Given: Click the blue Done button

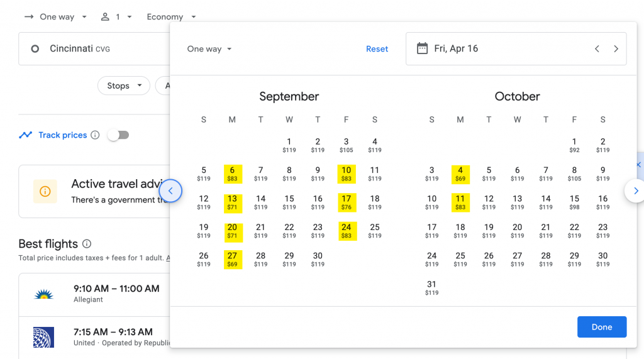Looking at the screenshot, I should (602, 327).
